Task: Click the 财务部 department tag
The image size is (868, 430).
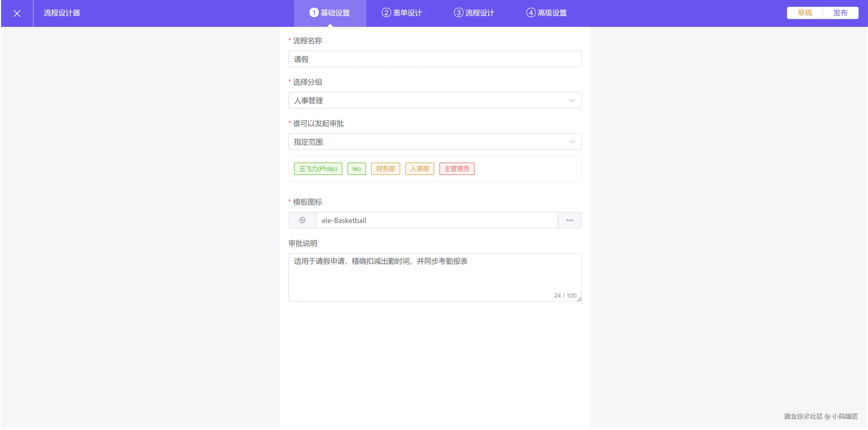Action: click(x=385, y=169)
